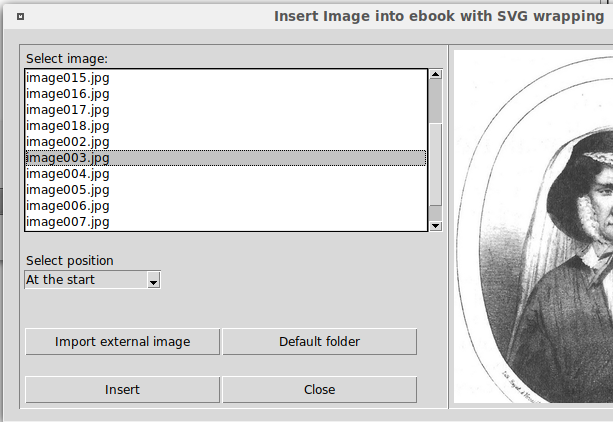This screenshot has width=613, height=422.
Task: Select image004.jpg in the list
Action: coord(226,174)
